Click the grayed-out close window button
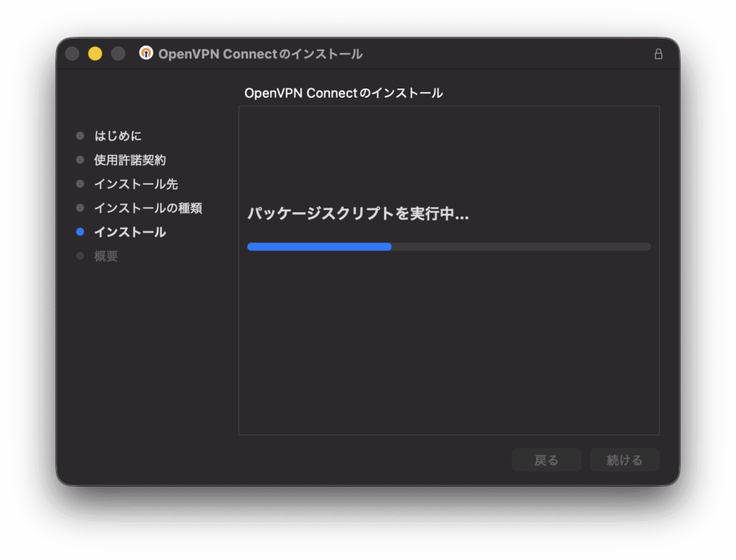The image size is (736, 560). (x=72, y=54)
